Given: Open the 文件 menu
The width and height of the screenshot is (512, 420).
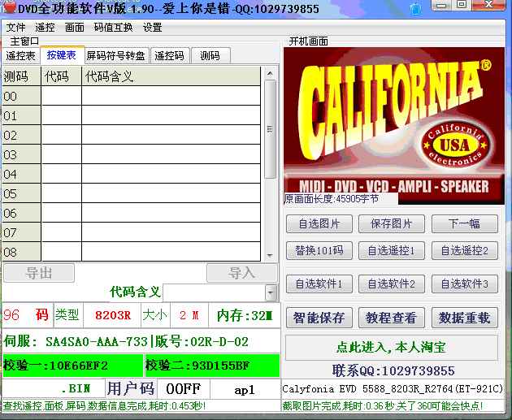Looking at the screenshot, I should coord(15,28).
